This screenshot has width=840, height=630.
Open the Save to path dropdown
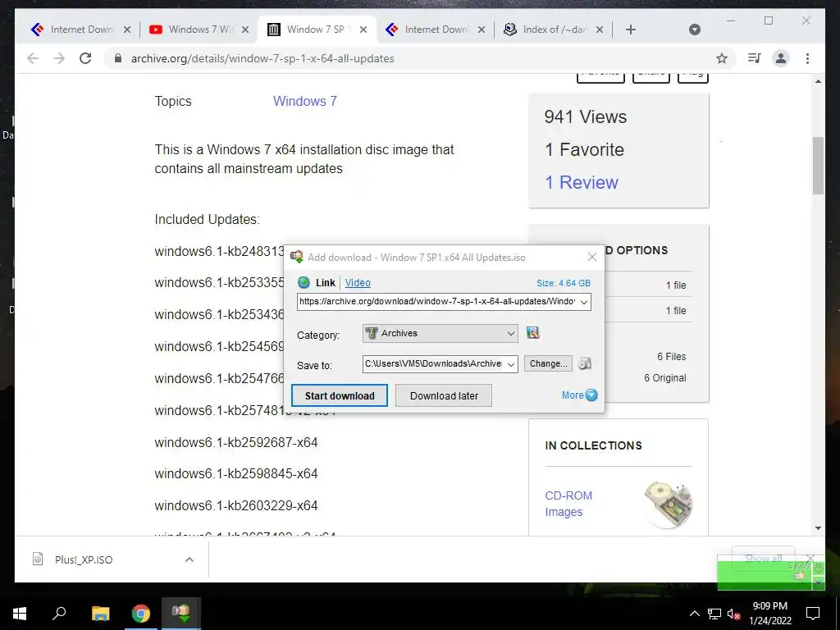[x=511, y=364]
